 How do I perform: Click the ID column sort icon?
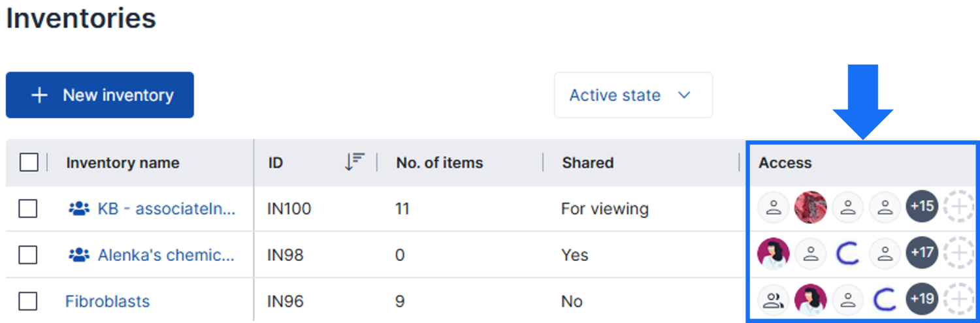click(x=354, y=162)
